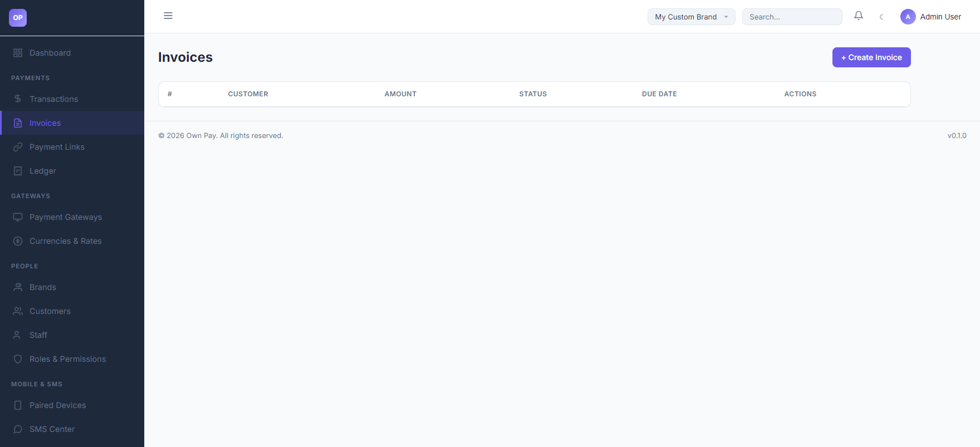Click the CUSTOMER column header
The image size is (980, 447).
248,94
